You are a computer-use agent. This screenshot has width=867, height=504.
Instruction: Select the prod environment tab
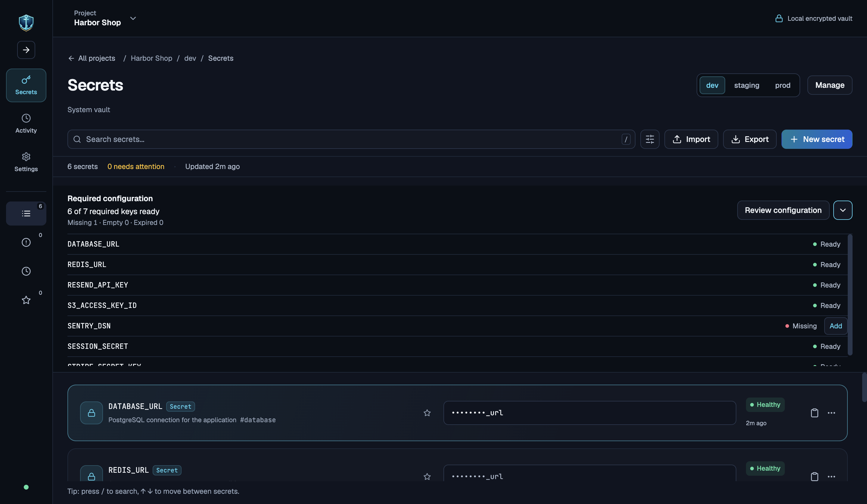782,85
